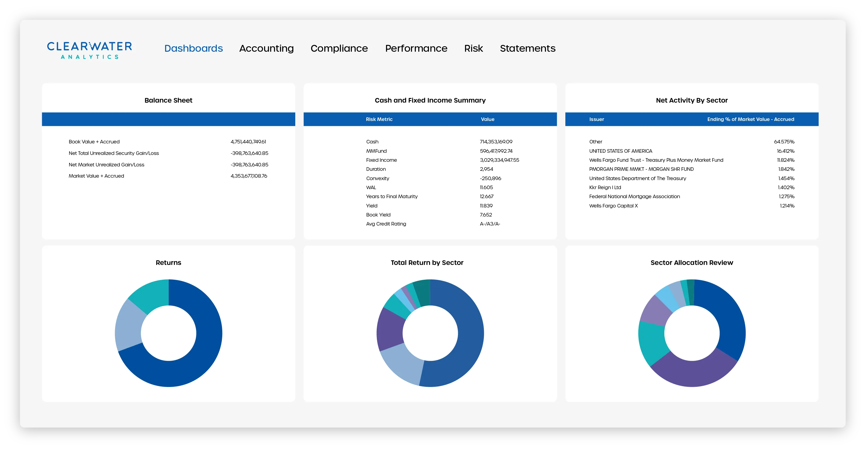Image resolution: width=868 pixels, height=450 pixels.
Task: Select the Market Value + Accrued row
Action: pyautogui.click(x=97, y=176)
